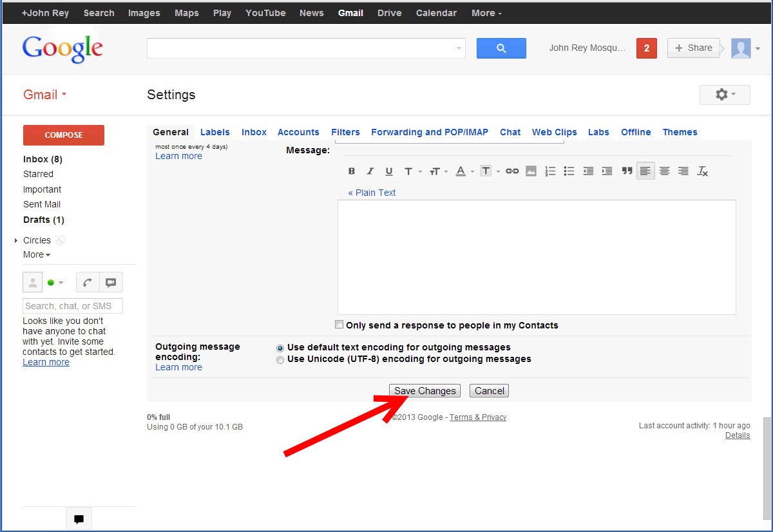The height and width of the screenshot is (532, 773).
Task: Align message text right
Action: pos(683,171)
